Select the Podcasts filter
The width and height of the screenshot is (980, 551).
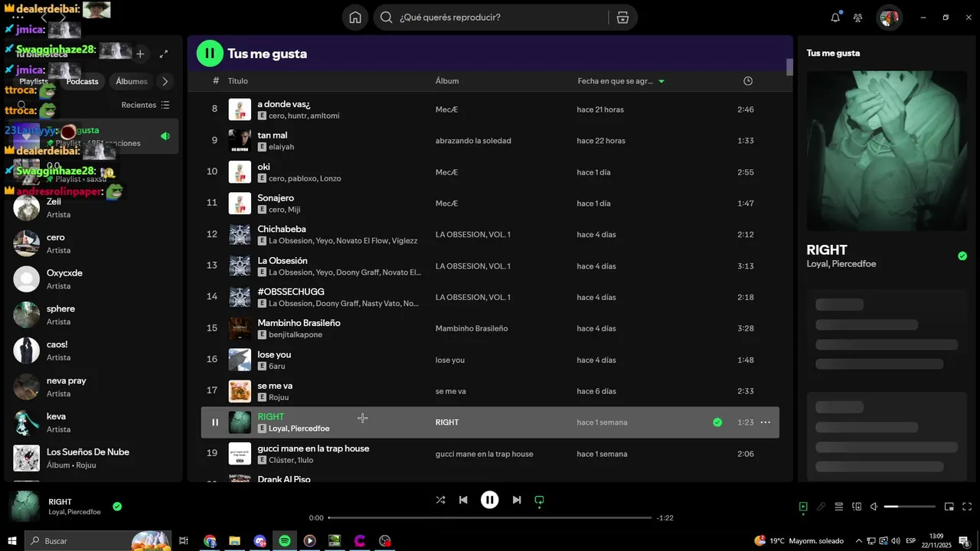[82, 81]
